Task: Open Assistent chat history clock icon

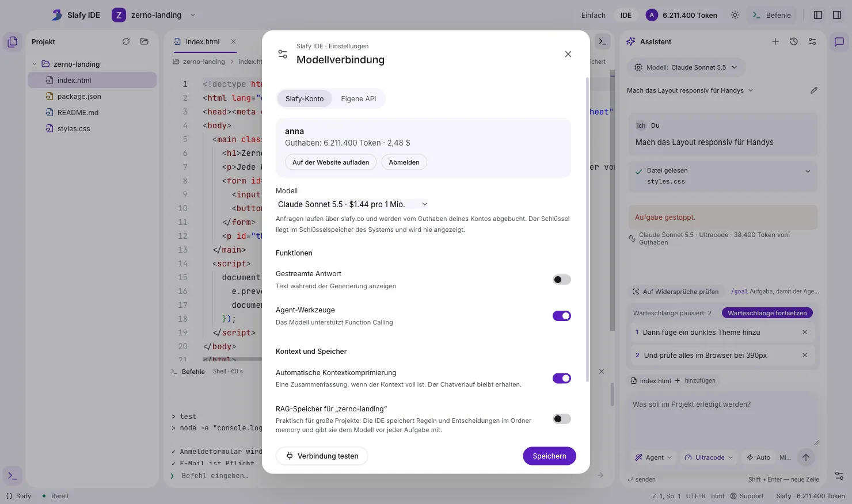Action: point(794,41)
